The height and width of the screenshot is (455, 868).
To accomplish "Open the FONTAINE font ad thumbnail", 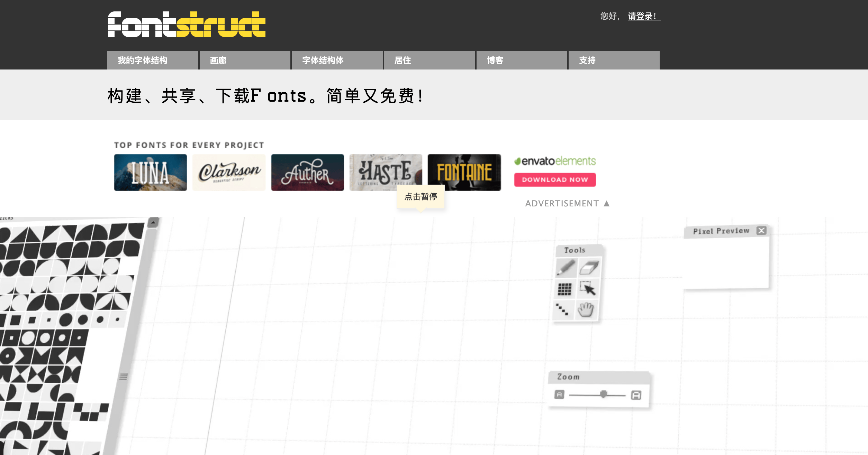I will 464,173.
